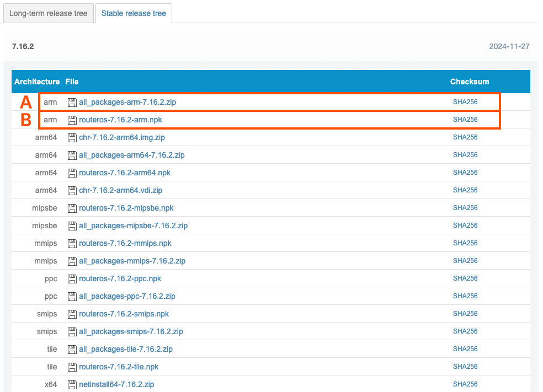
Task: Click the save icon next to chr-7.16.2-arm64.img.zip
Action: (72, 138)
